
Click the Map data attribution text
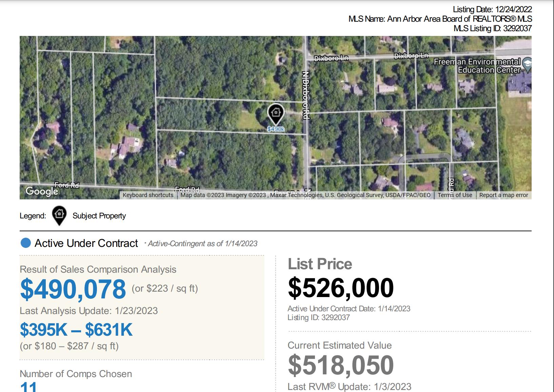(305, 195)
